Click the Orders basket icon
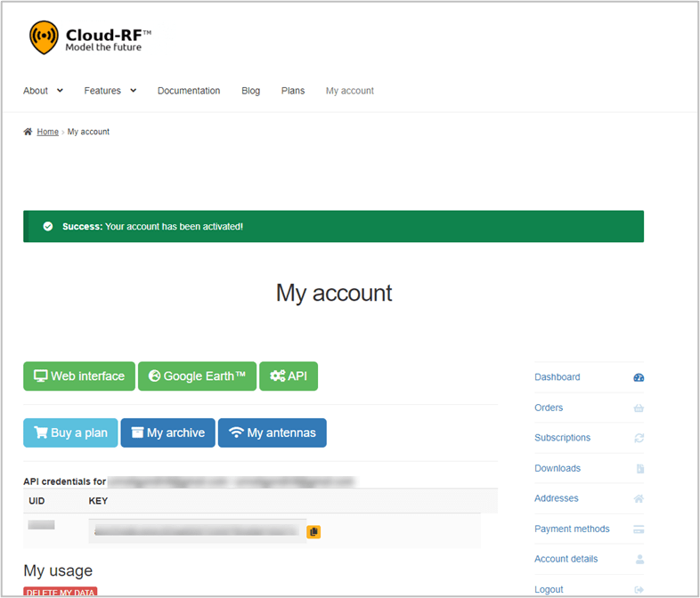Image resolution: width=700 pixels, height=598 pixels. tap(639, 408)
